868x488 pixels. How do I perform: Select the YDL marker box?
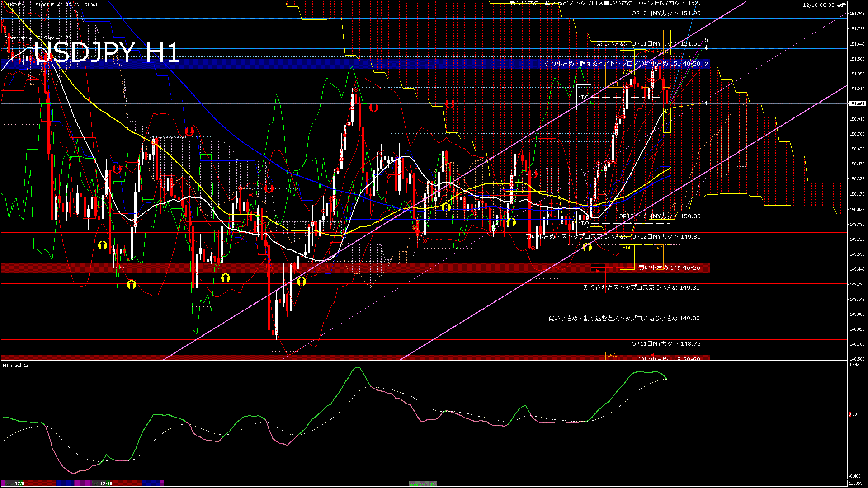627,248
